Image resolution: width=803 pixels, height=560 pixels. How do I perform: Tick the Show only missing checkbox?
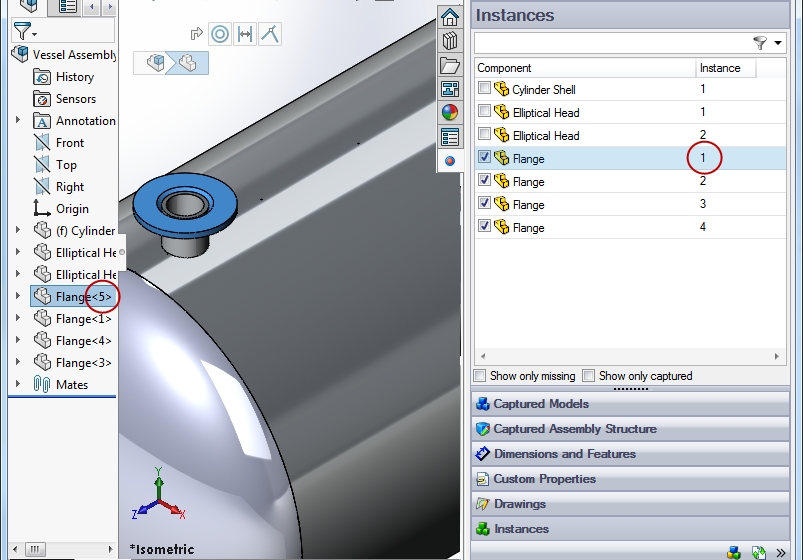[x=481, y=376]
